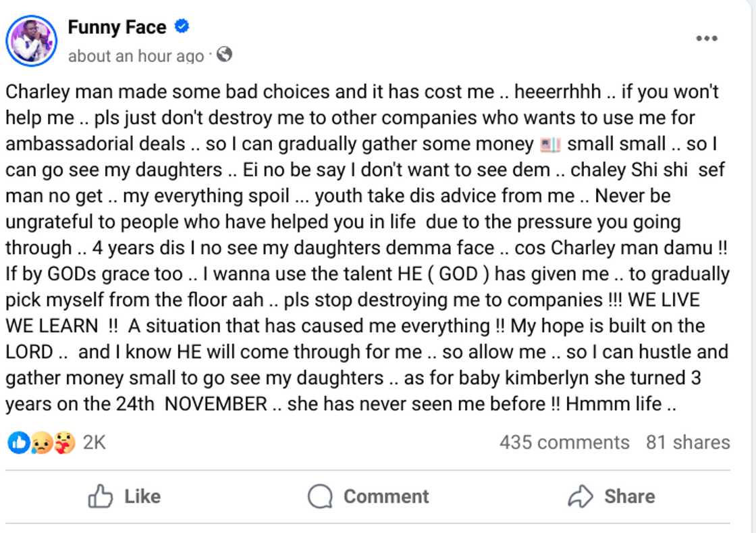
Task: Click the thumbs-up outline icon
Action: [x=101, y=497]
